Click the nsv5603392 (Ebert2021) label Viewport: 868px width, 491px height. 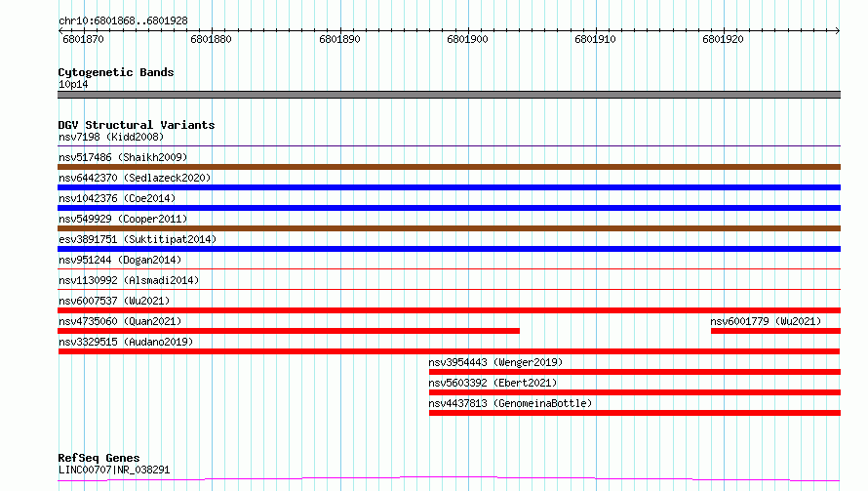[493, 383]
